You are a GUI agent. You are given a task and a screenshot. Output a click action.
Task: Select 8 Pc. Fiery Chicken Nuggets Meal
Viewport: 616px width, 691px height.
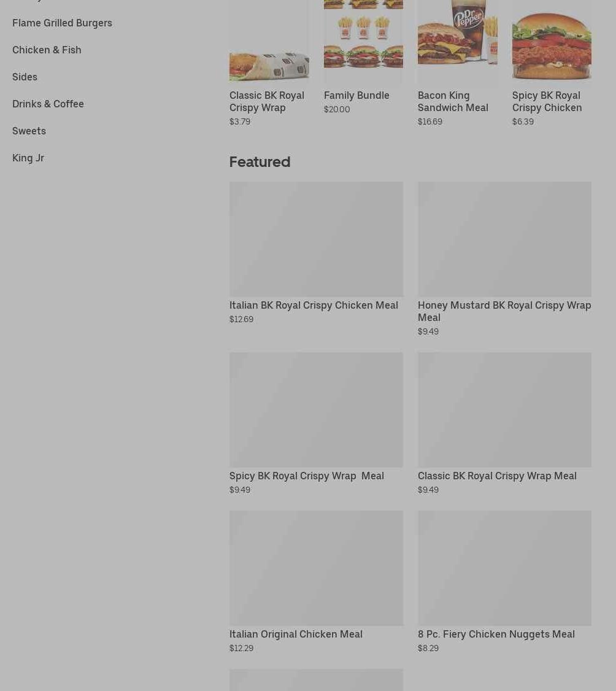coord(496,634)
